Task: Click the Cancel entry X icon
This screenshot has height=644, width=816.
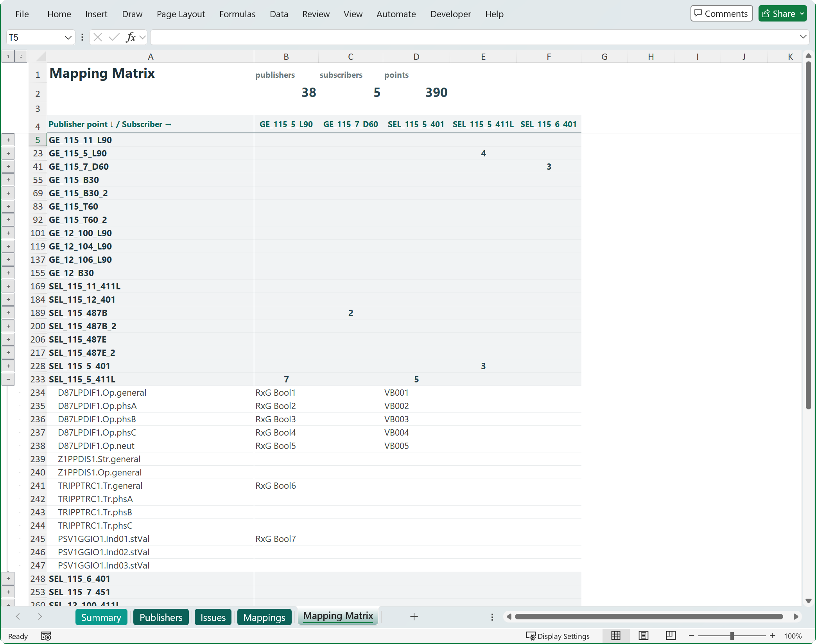Action: 98,37
